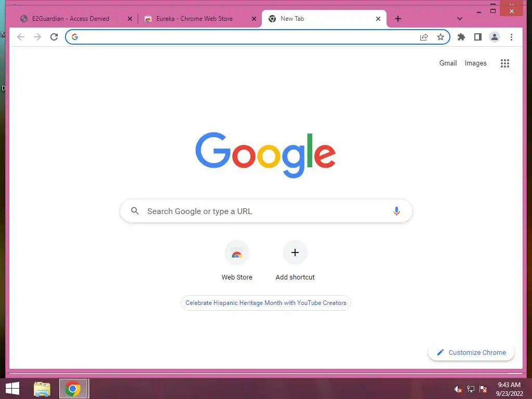Viewport: 532px width, 399px height.
Task: Close the Eureka Chrome Web Store tab
Action: pos(254,19)
